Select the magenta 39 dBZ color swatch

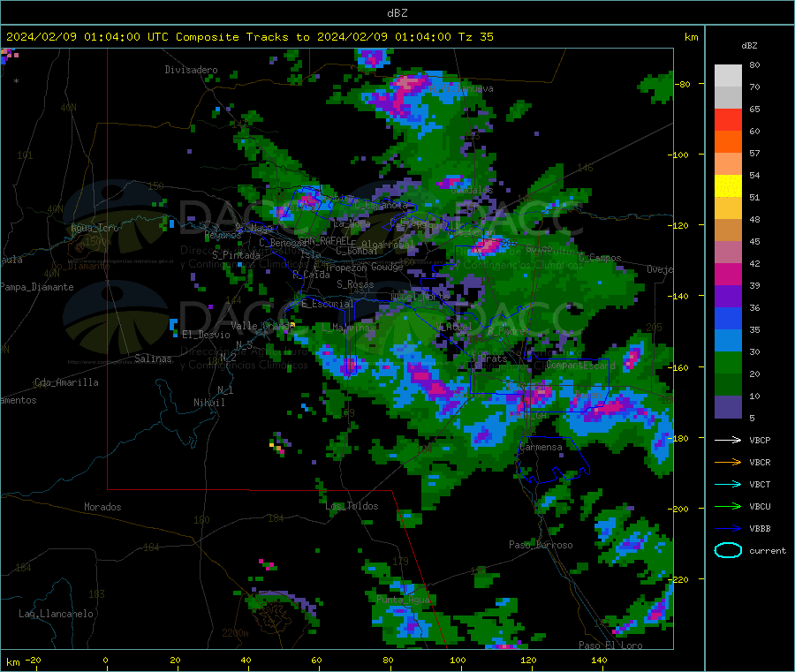[x=728, y=274]
